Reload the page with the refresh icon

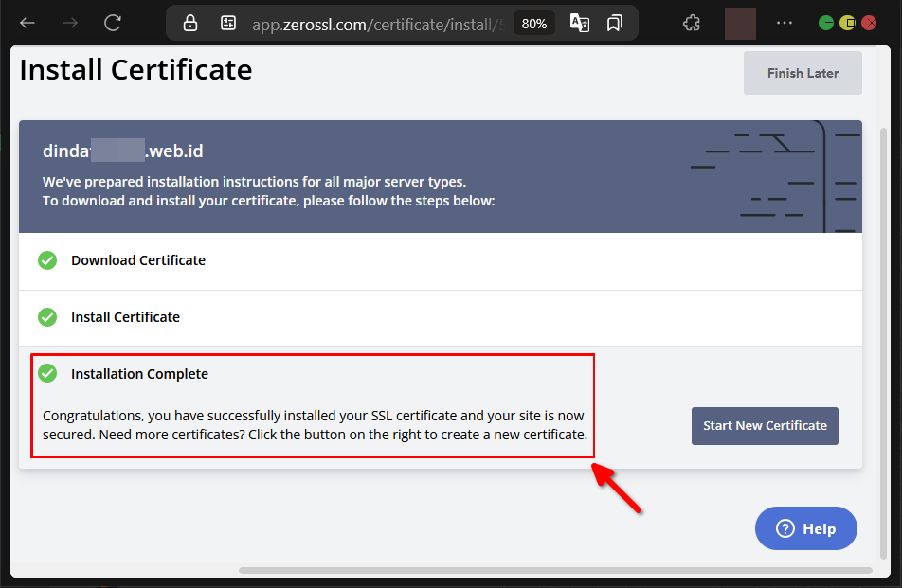pos(112,23)
